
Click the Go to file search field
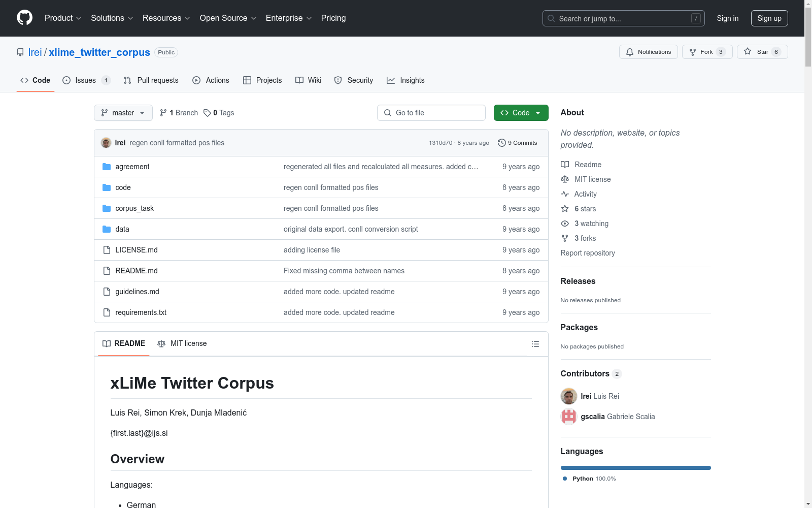pyautogui.click(x=431, y=113)
